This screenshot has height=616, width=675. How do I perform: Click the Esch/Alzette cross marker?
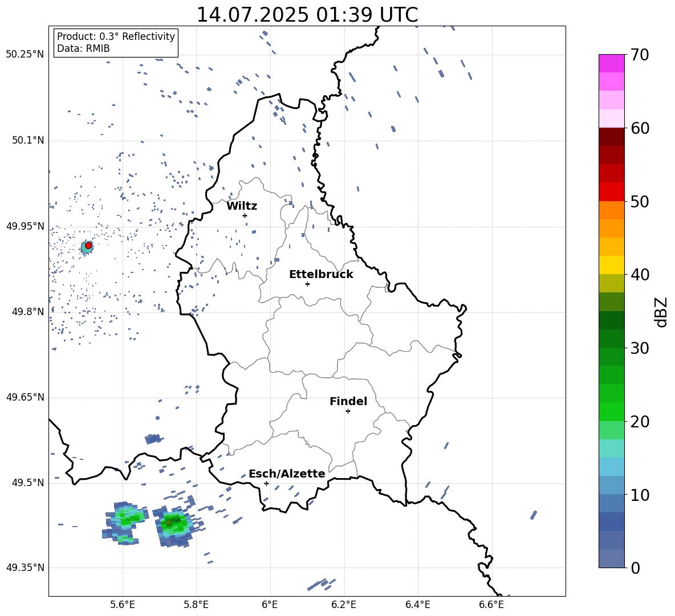pos(266,483)
